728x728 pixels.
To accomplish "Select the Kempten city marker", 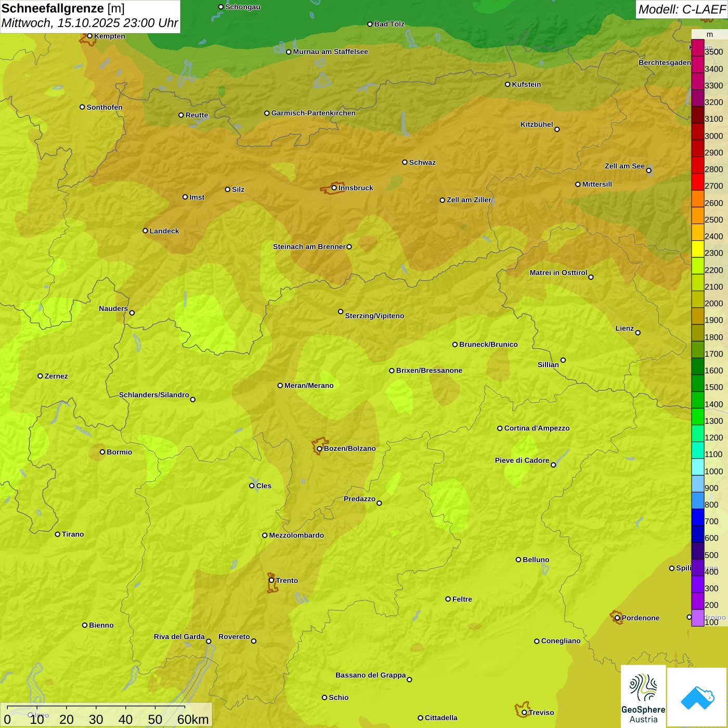I will click(x=89, y=36).
